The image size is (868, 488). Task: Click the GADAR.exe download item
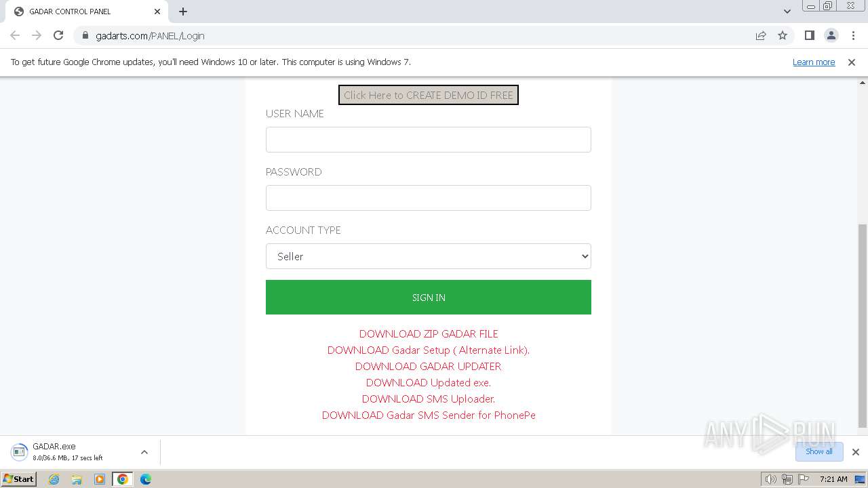point(68,452)
